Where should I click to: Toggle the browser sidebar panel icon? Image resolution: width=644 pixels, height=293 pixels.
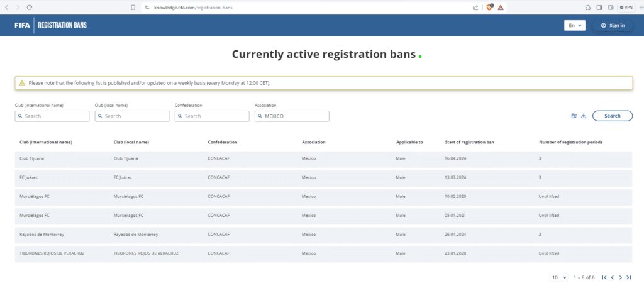pos(599,7)
